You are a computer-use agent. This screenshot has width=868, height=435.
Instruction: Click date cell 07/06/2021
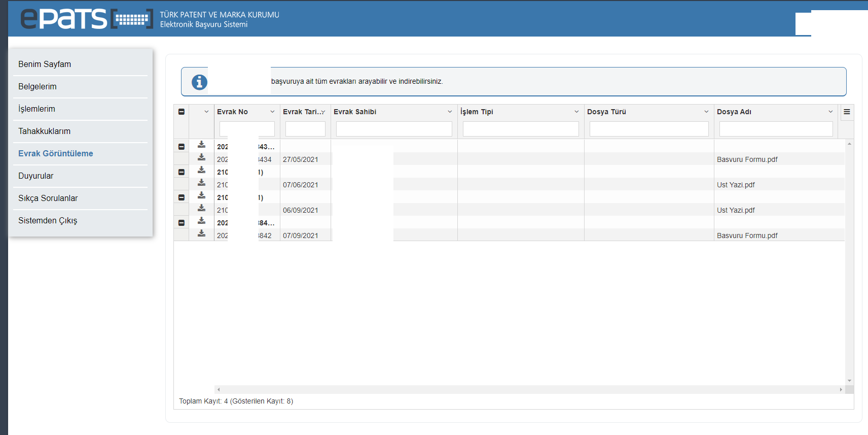(x=301, y=185)
